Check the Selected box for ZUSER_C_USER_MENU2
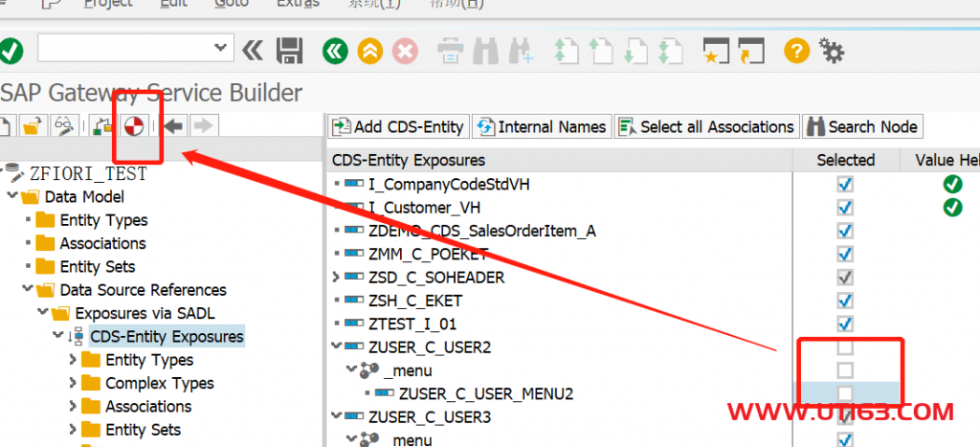The height and width of the screenshot is (447, 980). [x=845, y=393]
